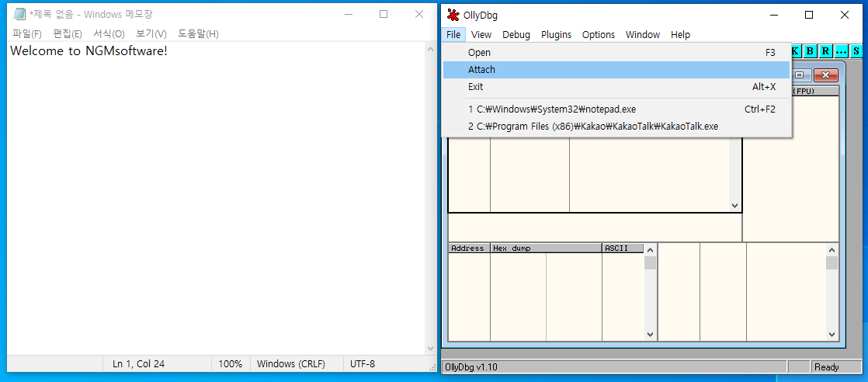
Task: Click the R (references) toolbar button
Action: 825,51
